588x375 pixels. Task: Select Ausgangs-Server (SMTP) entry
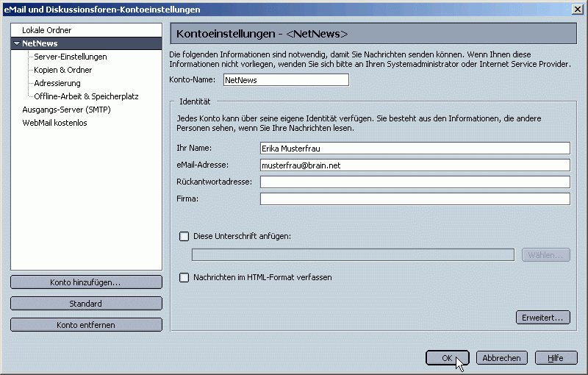click(66, 110)
